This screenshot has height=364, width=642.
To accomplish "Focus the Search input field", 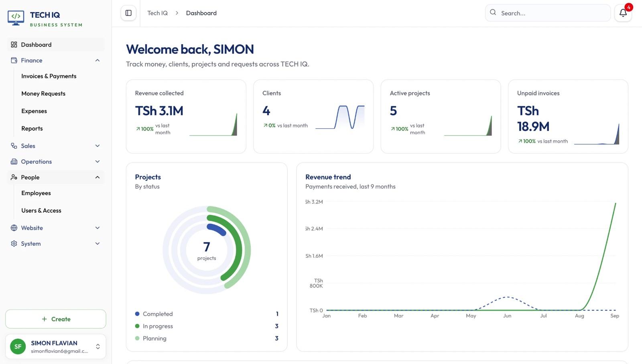I will point(548,13).
